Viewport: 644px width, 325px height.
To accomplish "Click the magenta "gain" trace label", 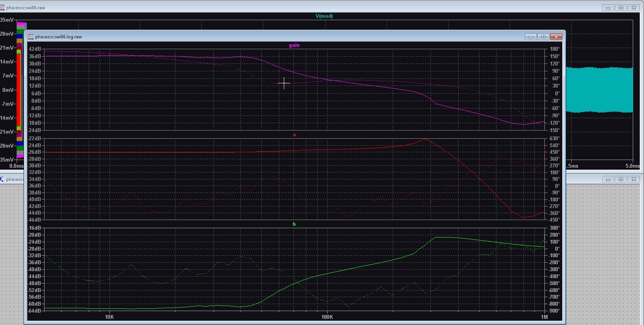I will [294, 45].
